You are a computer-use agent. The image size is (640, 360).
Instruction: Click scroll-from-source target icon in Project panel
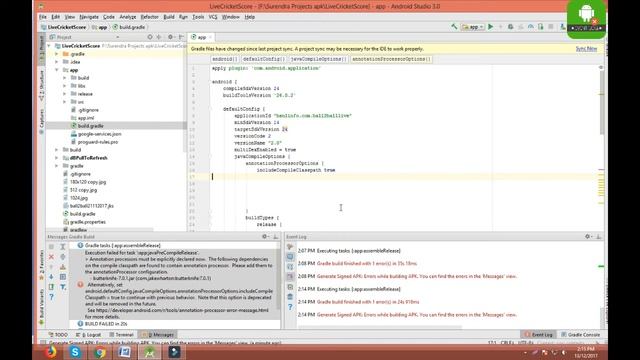[150, 37]
